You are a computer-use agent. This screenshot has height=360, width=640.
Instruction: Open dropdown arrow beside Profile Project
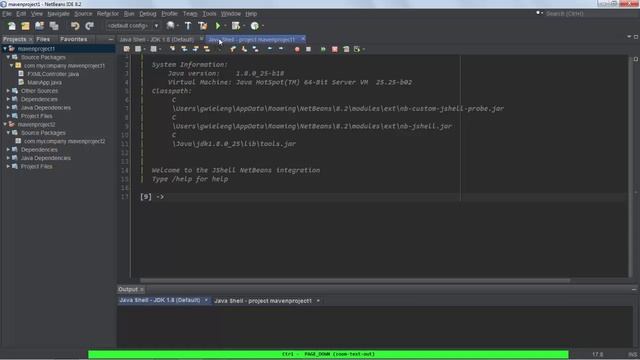(262, 26)
